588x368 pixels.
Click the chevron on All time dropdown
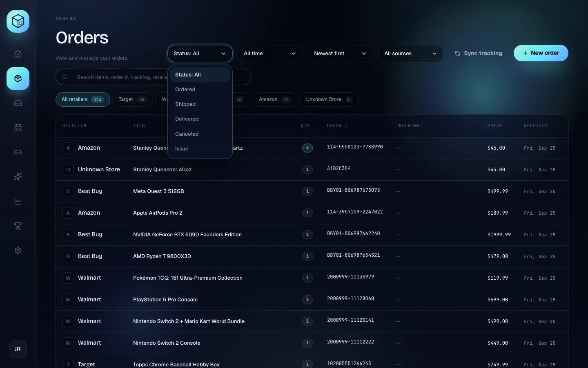tap(294, 54)
